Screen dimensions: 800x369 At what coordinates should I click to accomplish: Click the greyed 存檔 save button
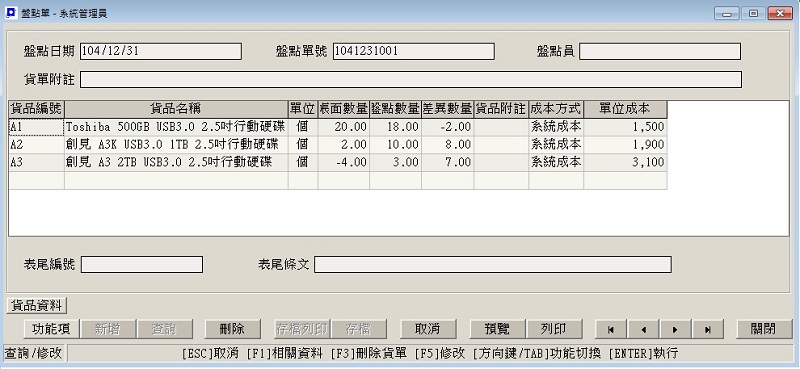(x=359, y=329)
